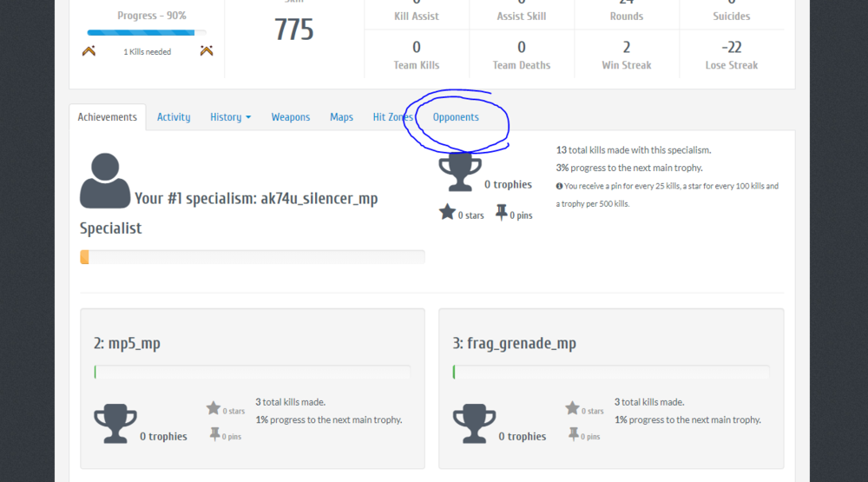
Task: Click the user silhouette specialism icon
Action: [x=105, y=181]
